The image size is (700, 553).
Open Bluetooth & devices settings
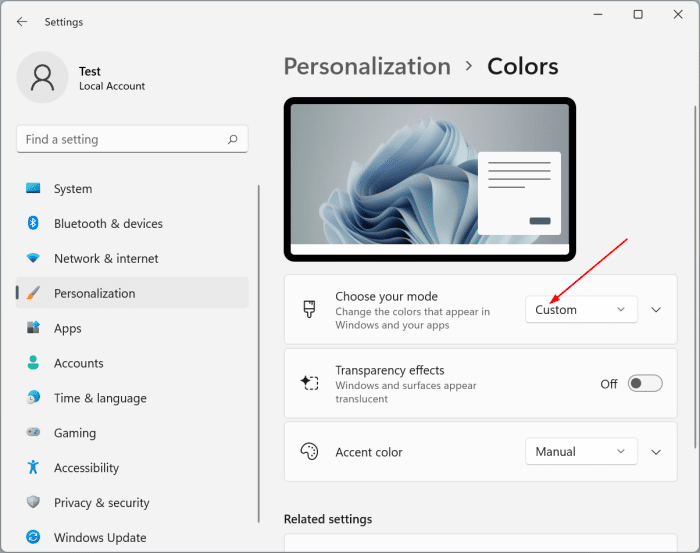(132, 223)
